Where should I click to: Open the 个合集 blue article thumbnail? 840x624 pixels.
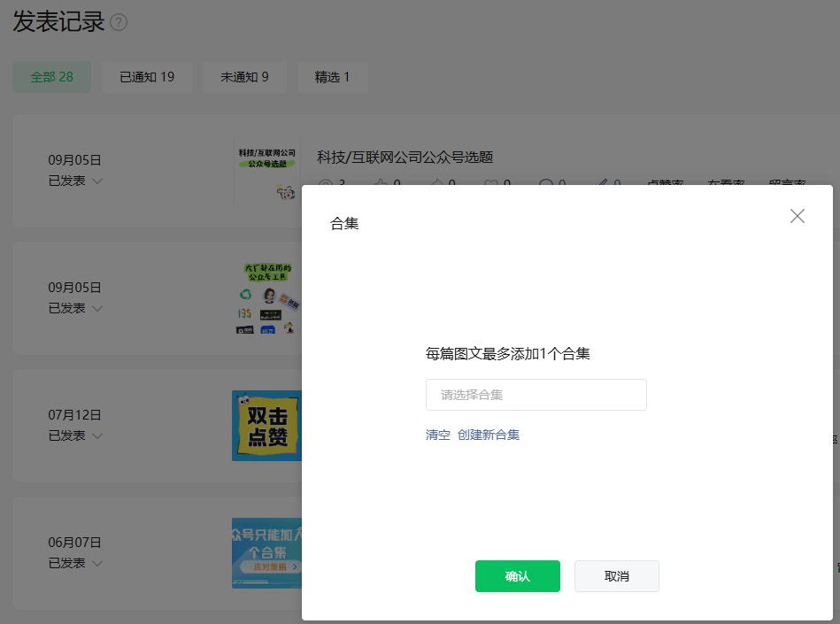pos(266,553)
